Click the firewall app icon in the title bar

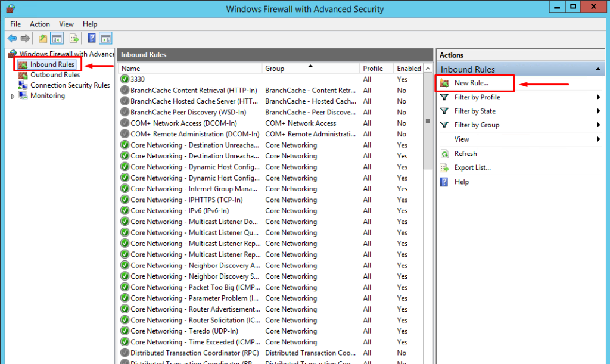(11, 8)
